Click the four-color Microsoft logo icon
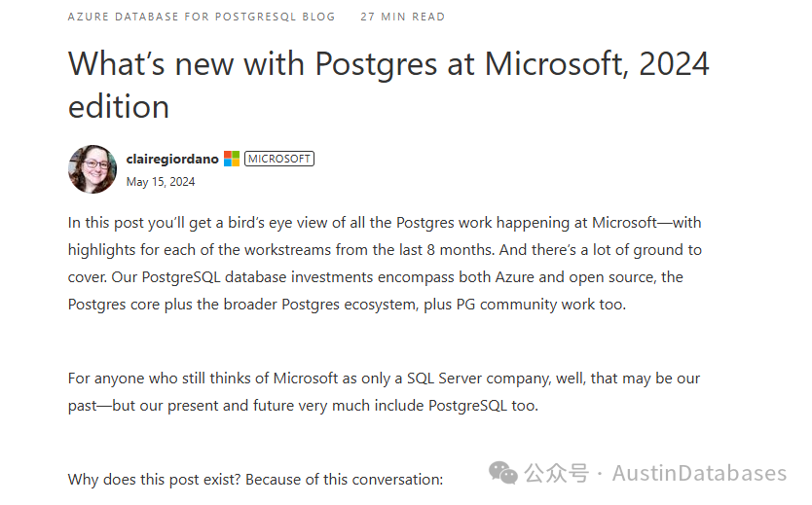This screenshot has height=505, width=812. [232, 159]
